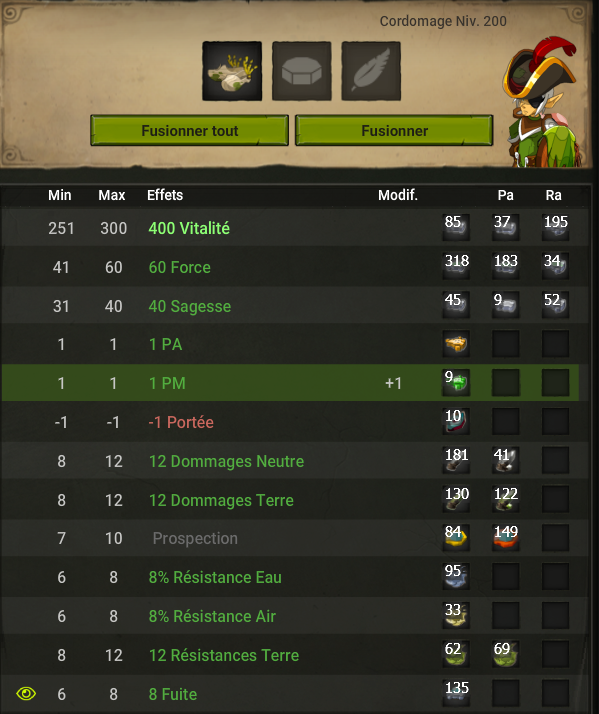Select the Portée rune with quantity 10

[456, 421]
